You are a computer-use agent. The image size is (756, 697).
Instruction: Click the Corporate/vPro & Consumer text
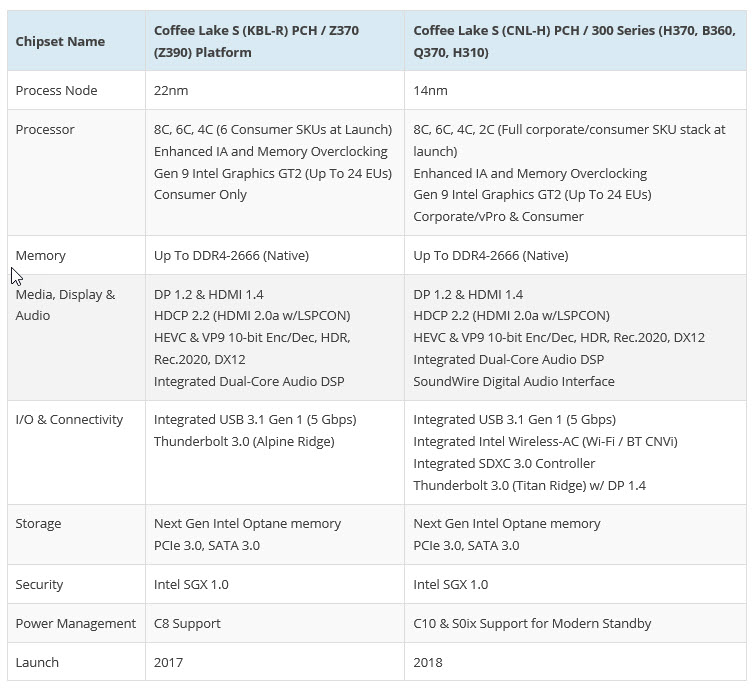pyautogui.click(x=498, y=217)
